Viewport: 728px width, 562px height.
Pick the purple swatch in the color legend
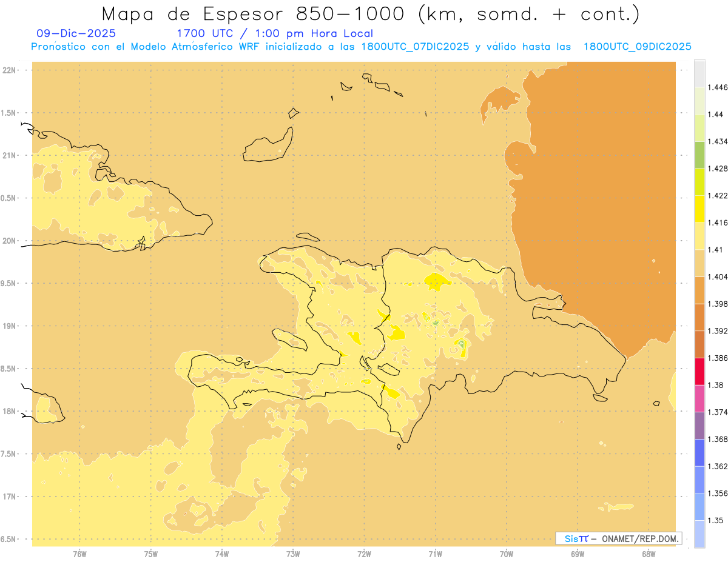pos(699,425)
